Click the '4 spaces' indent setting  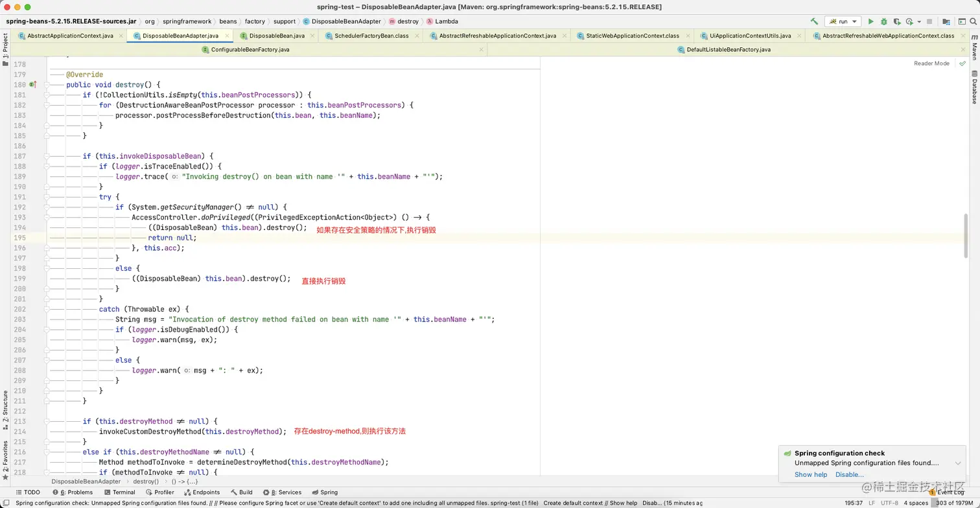[x=916, y=503]
